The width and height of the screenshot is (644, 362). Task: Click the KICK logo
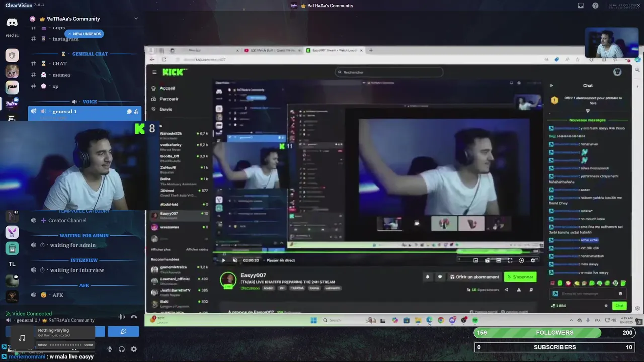[175, 72]
